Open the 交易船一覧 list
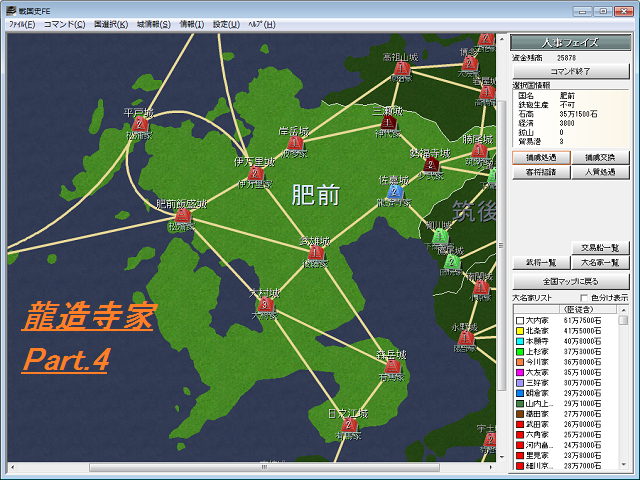The image size is (640, 480). tap(600, 248)
